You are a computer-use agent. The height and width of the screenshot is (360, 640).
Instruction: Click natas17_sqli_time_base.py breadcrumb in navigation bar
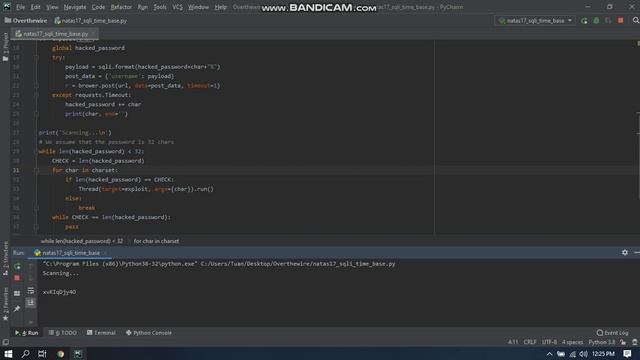coord(91,20)
